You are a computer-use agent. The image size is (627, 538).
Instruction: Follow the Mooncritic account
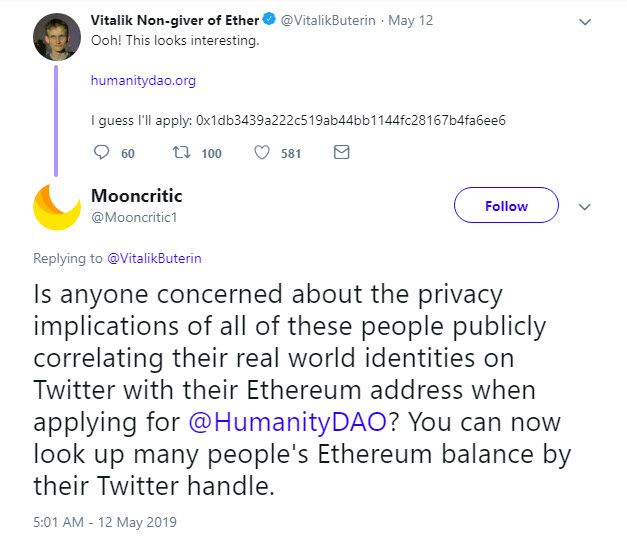coord(506,206)
